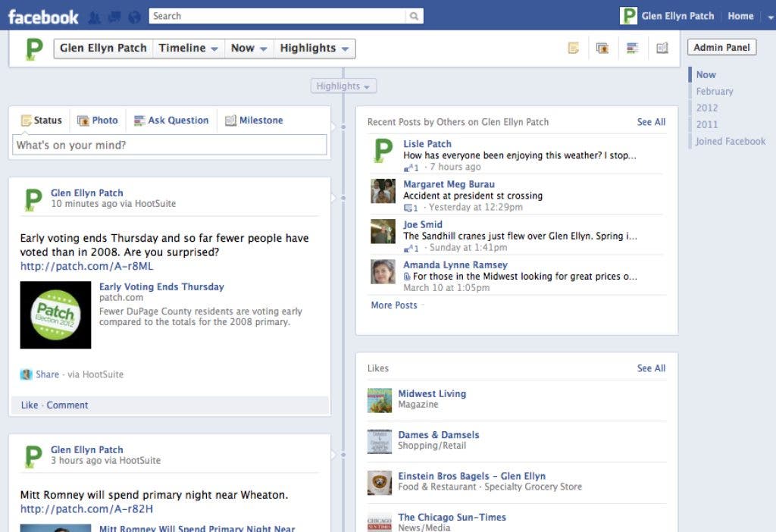Click the milestone icon in page header toolbar

(662, 48)
